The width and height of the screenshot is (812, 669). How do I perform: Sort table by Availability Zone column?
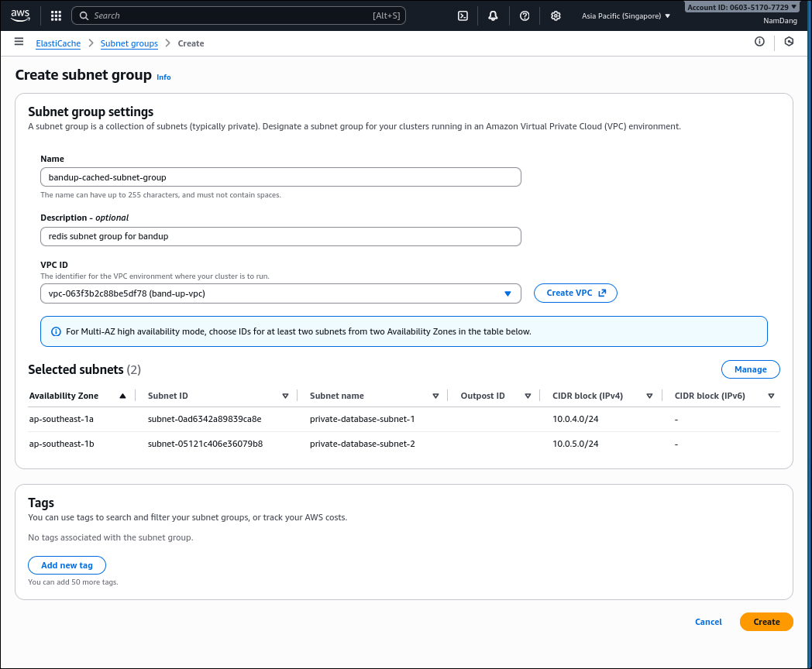(77, 396)
